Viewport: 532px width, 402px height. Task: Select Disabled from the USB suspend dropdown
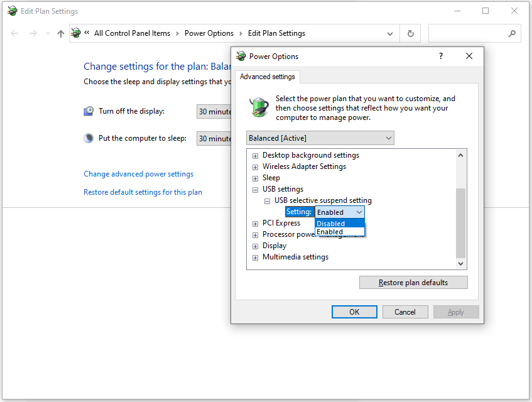click(331, 223)
